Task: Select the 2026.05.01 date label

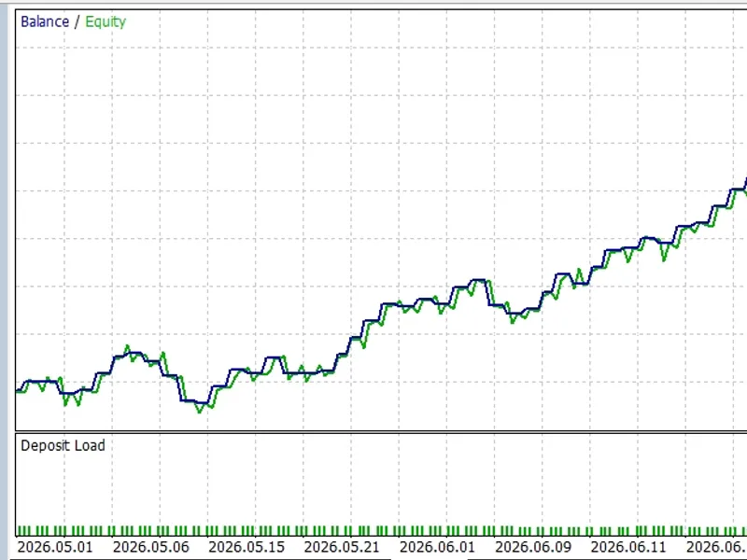Action: click(x=55, y=547)
